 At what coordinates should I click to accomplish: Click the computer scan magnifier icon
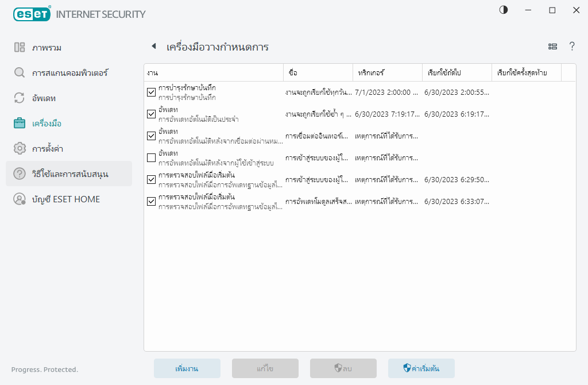click(20, 73)
